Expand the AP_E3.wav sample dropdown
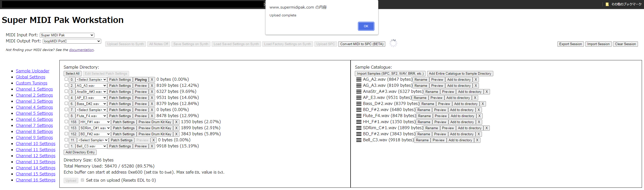The height and width of the screenshot is (190, 644). pos(91,98)
